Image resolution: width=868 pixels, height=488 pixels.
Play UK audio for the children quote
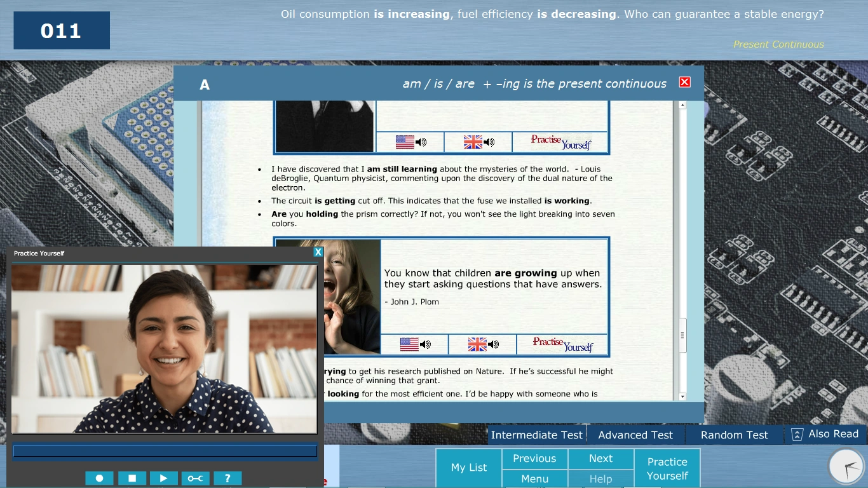coord(483,344)
